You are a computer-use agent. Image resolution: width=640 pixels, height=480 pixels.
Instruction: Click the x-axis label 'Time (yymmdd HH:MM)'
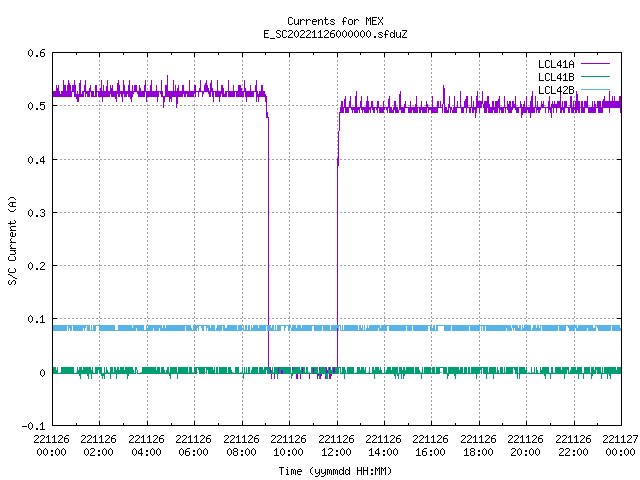(x=335, y=471)
